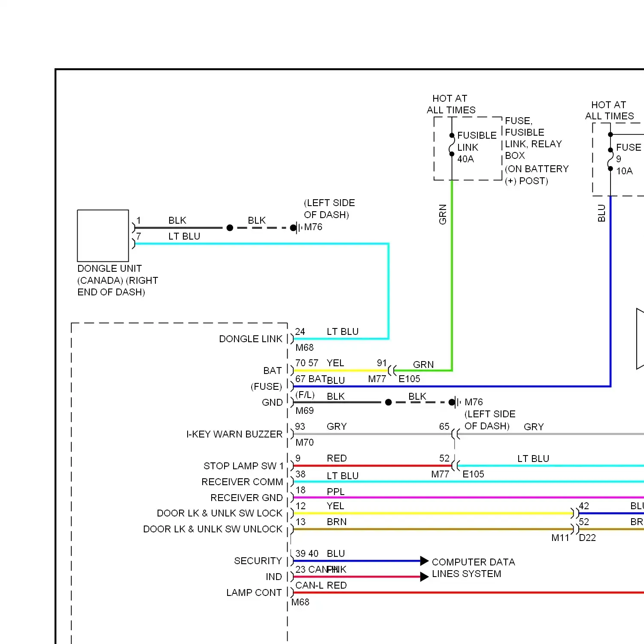Click the splice dot on dongle BLK wire
The width and height of the screenshot is (644, 644).
230,228
